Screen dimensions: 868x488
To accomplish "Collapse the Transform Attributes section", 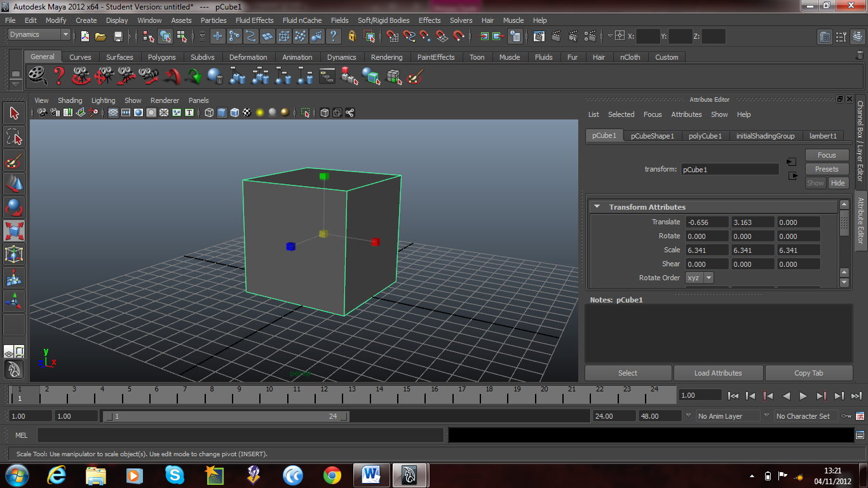I will pyautogui.click(x=597, y=207).
